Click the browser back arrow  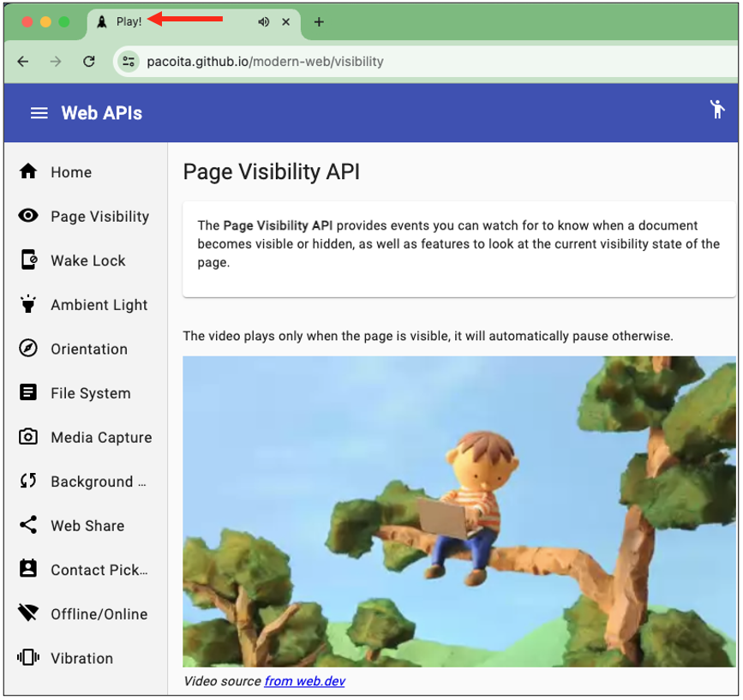(x=23, y=62)
